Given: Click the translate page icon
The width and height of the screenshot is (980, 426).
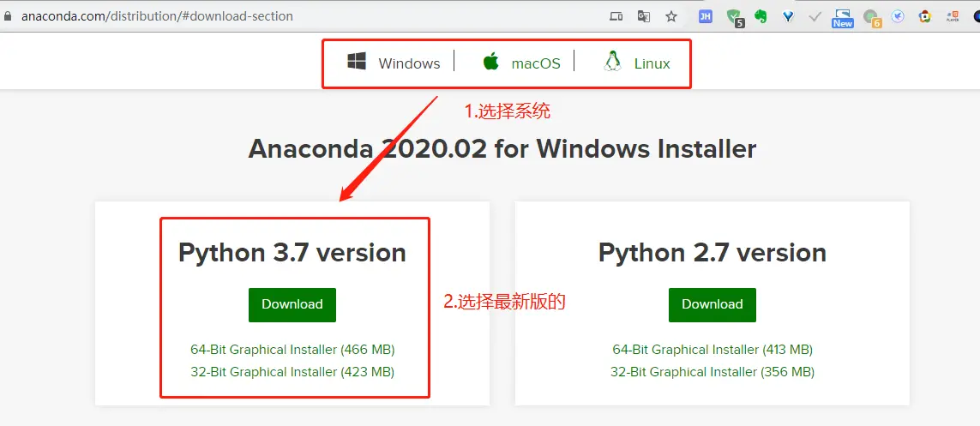Looking at the screenshot, I should pyautogui.click(x=644, y=17).
